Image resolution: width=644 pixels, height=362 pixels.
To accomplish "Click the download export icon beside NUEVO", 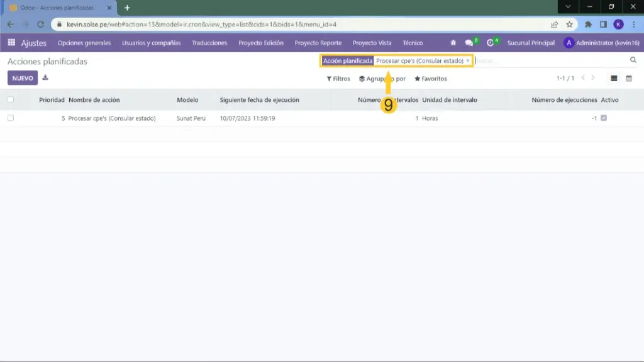I will [x=45, y=78].
